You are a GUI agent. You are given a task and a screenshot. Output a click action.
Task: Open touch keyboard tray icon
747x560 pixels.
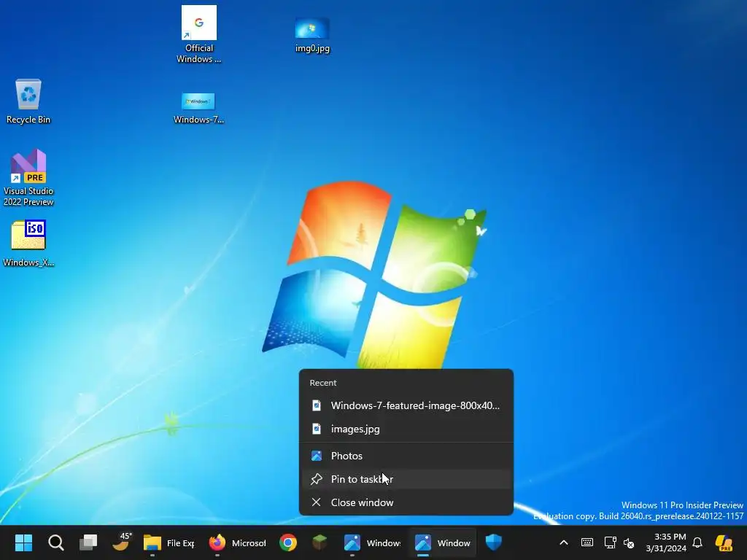pyautogui.click(x=587, y=542)
